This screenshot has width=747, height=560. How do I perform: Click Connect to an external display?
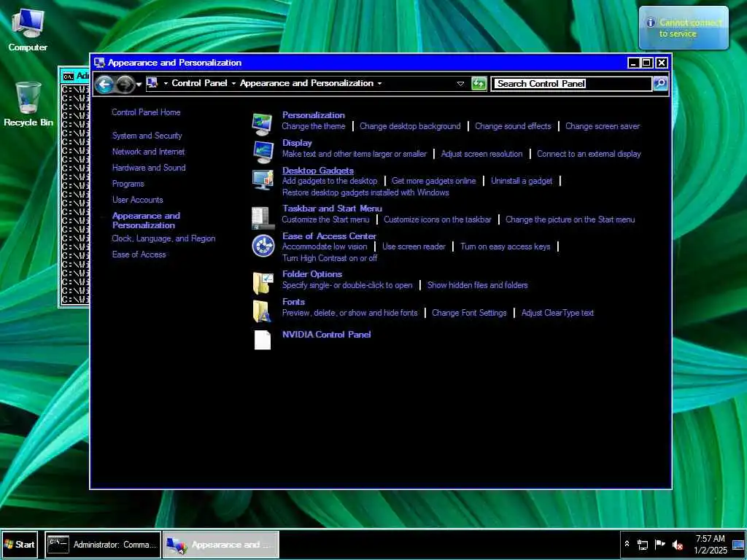(589, 154)
